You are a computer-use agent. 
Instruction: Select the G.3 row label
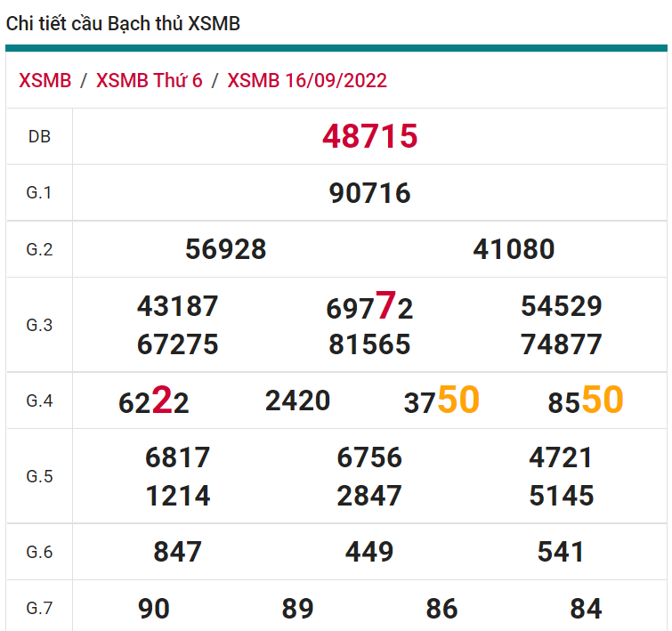[39, 326]
